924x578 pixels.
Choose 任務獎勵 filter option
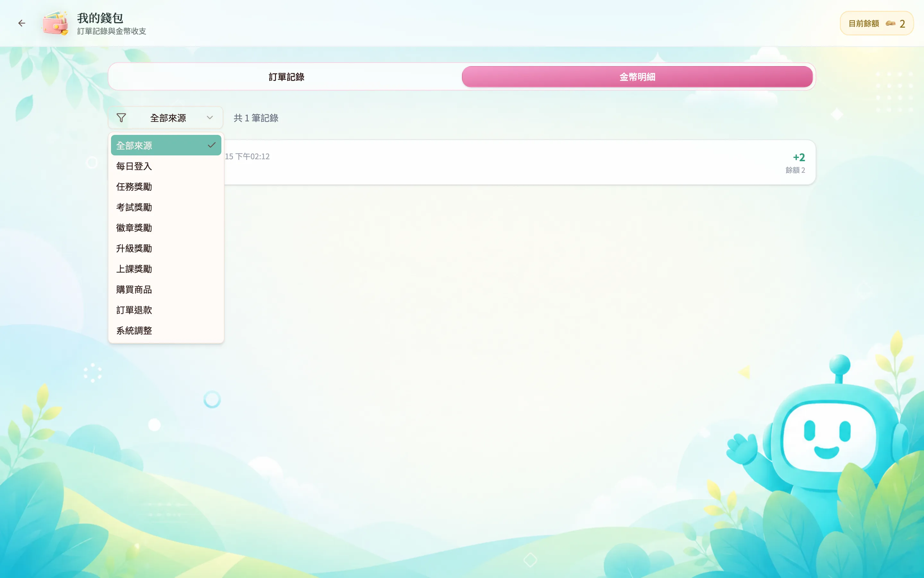166,187
